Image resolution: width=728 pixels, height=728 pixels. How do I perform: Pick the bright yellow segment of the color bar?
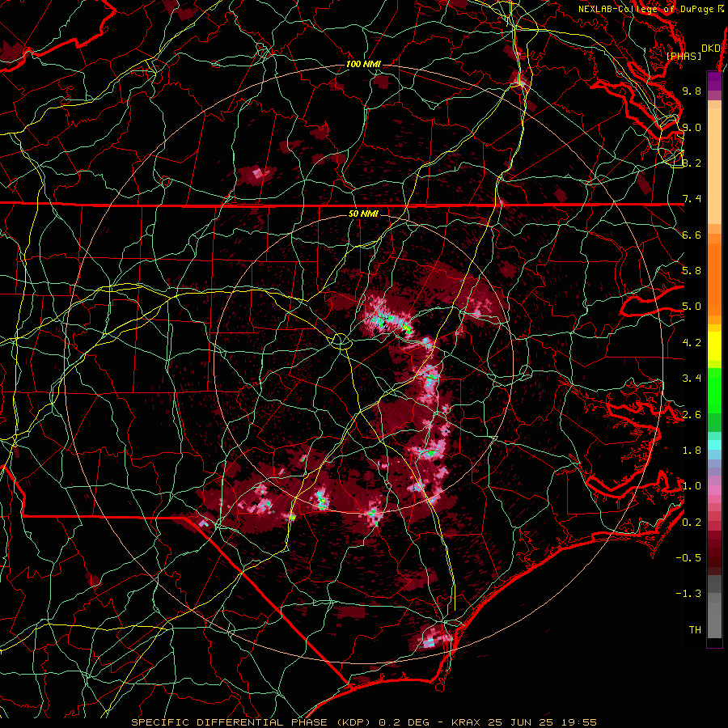point(714,346)
